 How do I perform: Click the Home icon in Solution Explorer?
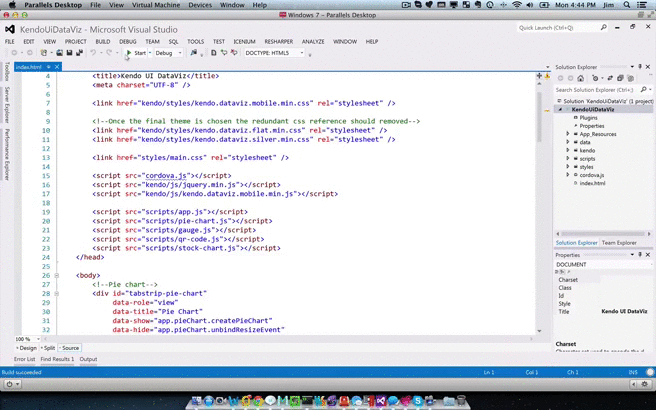(581, 78)
